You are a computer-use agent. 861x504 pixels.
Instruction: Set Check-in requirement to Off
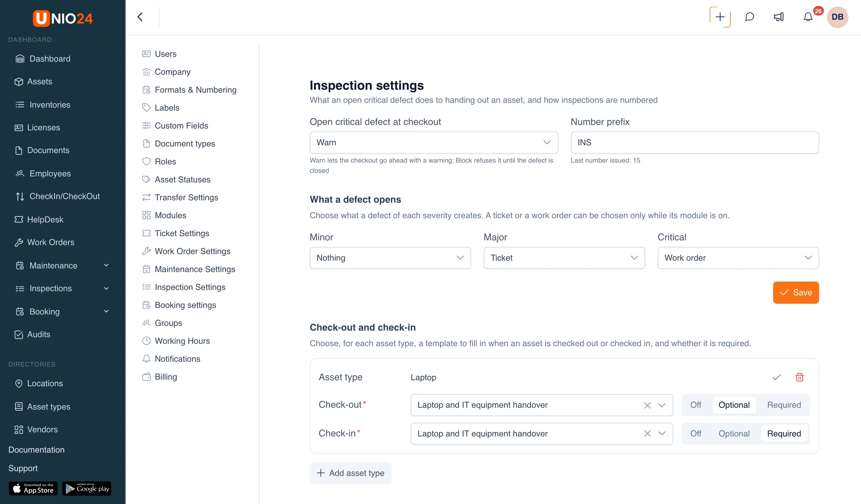click(x=695, y=433)
